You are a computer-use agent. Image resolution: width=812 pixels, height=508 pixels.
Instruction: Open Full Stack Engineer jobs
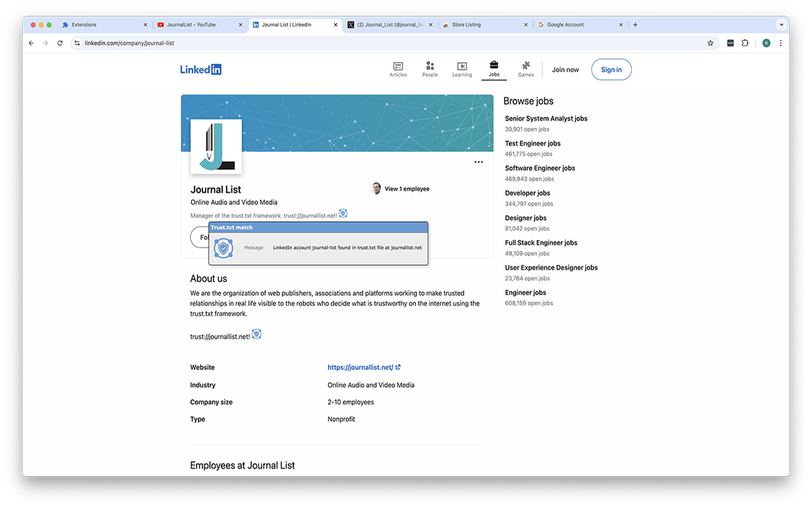(x=541, y=243)
